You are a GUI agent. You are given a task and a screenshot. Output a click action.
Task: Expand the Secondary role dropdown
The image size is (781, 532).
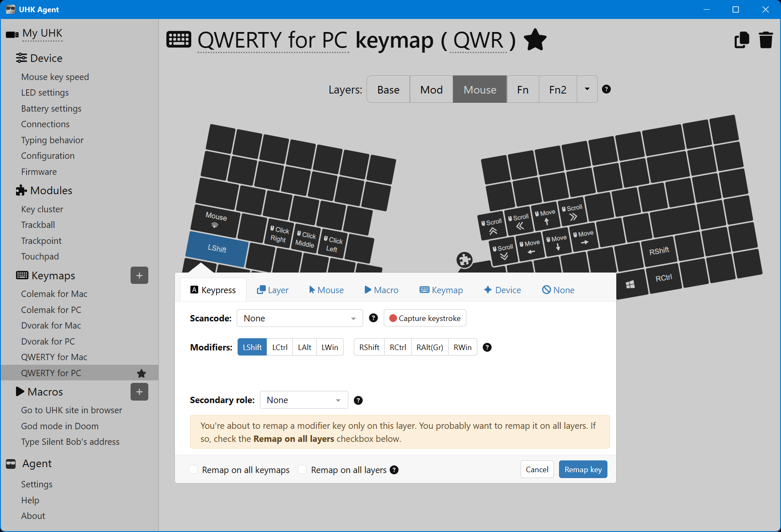click(304, 400)
